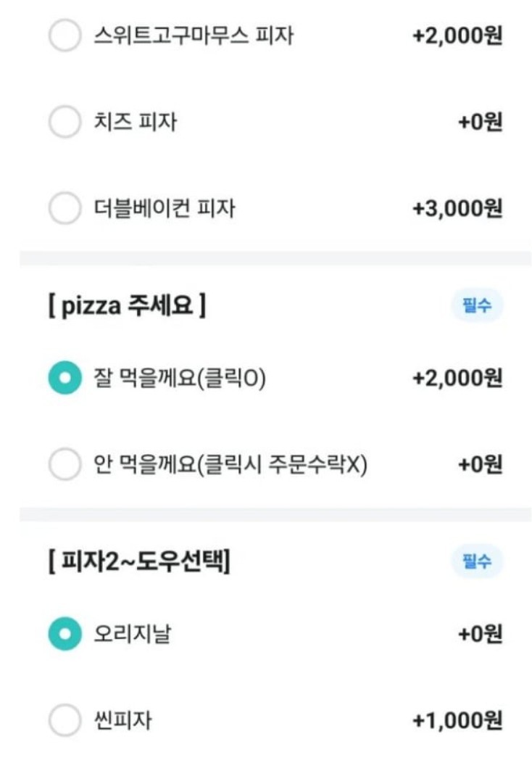Viewport: 532px width, 771px height.
Task: Choose the 씬피자 radio button
Action: point(65,720)
